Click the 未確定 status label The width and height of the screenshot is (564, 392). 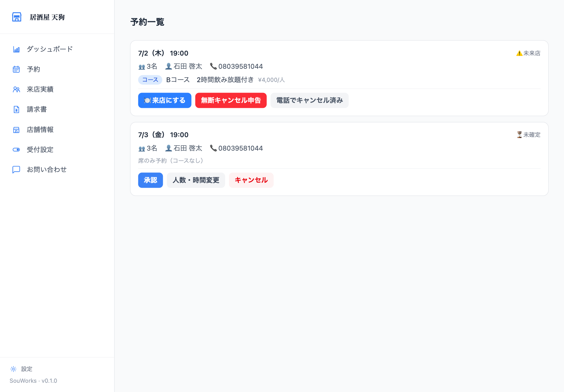(x=532, y=135)
